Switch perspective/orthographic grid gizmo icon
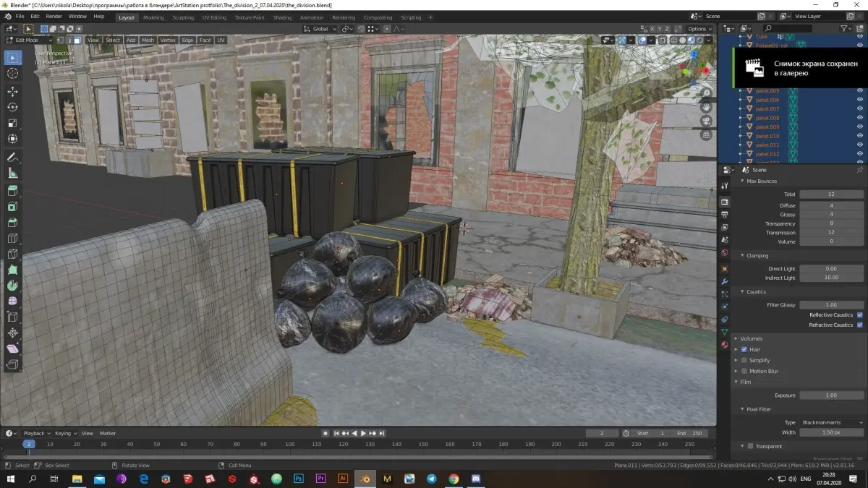This screenshot has width=868, height=488. tap(707, 134)
